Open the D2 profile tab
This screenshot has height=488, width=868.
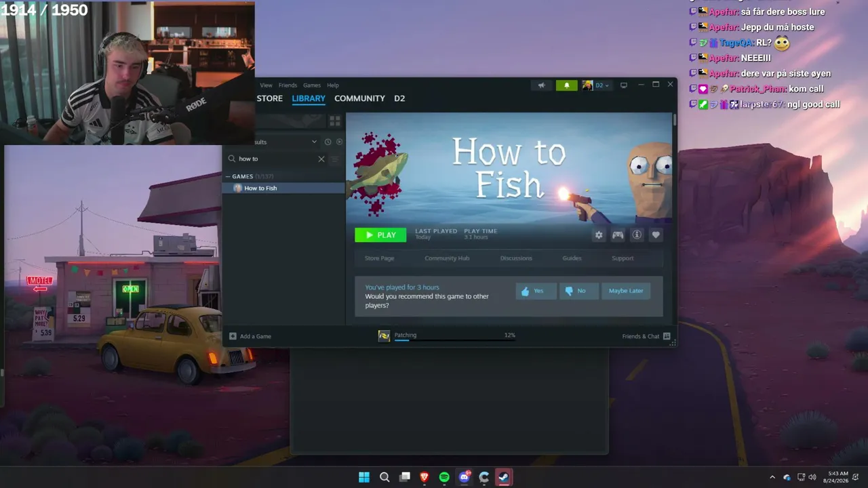[x=399, y=98]
